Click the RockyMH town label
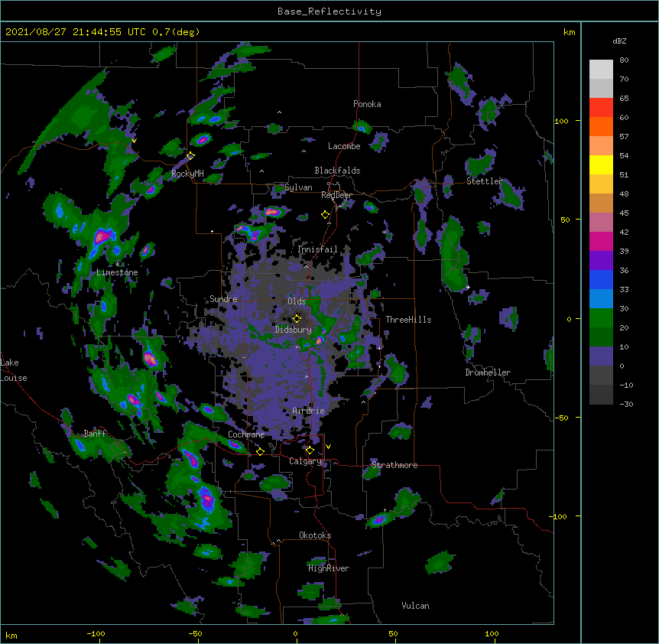This screenshot has height=644, width=659. [x=187, y=174]
